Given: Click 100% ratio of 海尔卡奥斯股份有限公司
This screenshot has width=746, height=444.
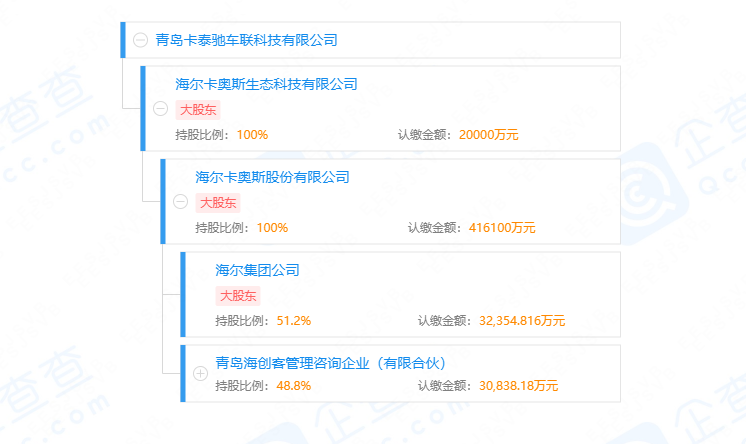Looking at the screenshot, I should pyautogui.click(x=272, y=228).
